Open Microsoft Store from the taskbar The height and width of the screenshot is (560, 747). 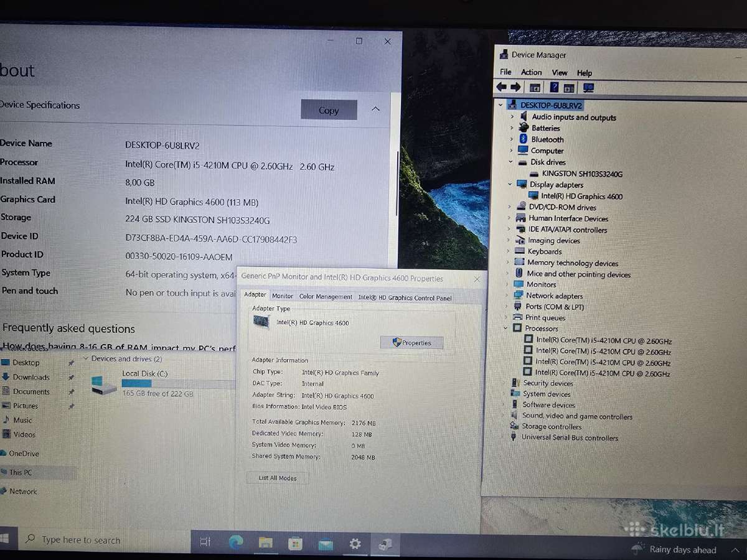(x=295, y=544)
